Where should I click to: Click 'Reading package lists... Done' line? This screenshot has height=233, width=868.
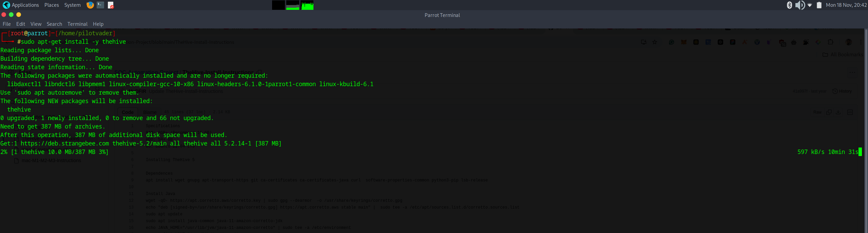pos(50,50)
